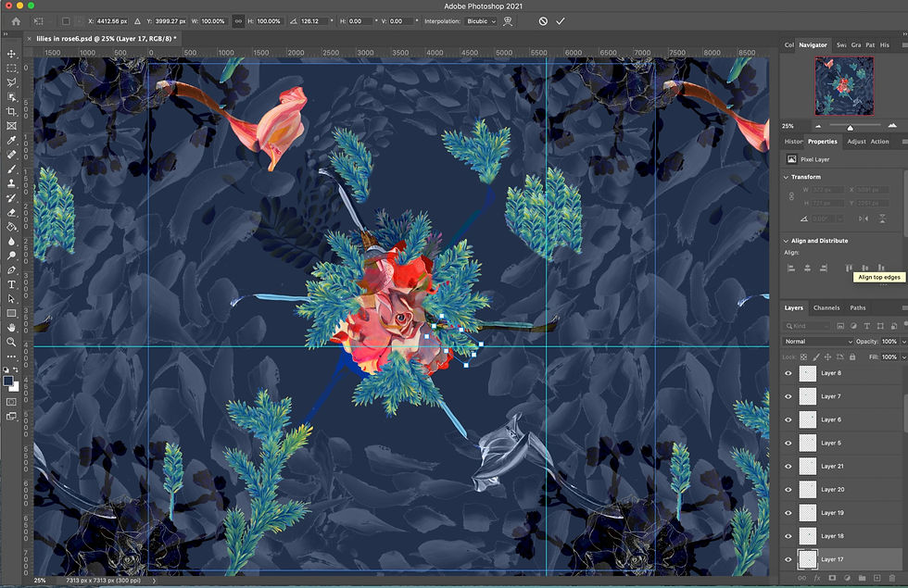Select the Frame tool
Viewport: 908px width, 588px height.
(x=11, y=126)
